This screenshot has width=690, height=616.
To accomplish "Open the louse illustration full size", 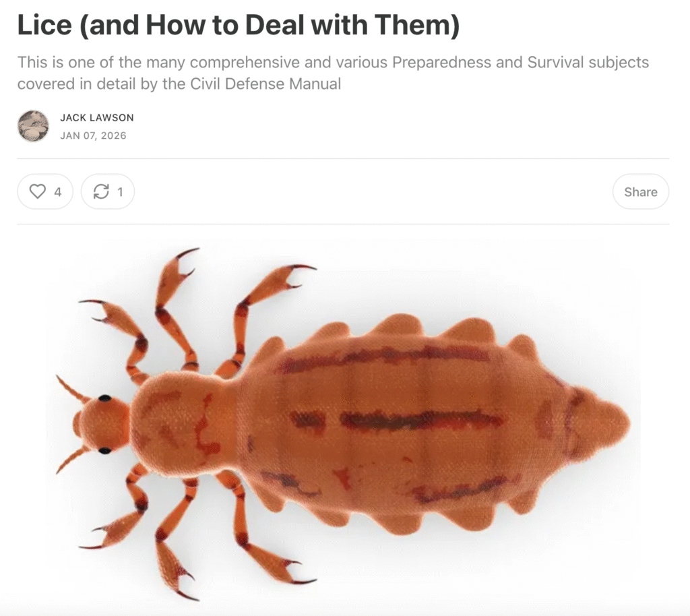I will point(343,421).
